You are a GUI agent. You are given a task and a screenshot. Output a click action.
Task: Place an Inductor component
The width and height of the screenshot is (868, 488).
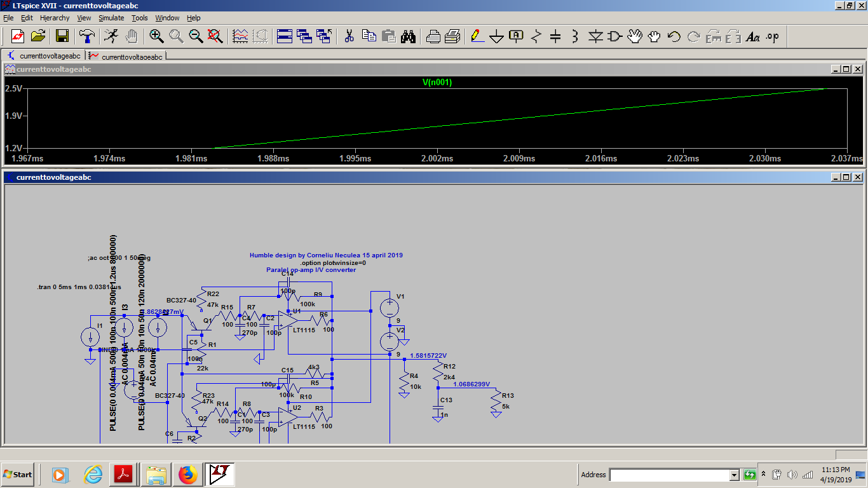(575, 36)
